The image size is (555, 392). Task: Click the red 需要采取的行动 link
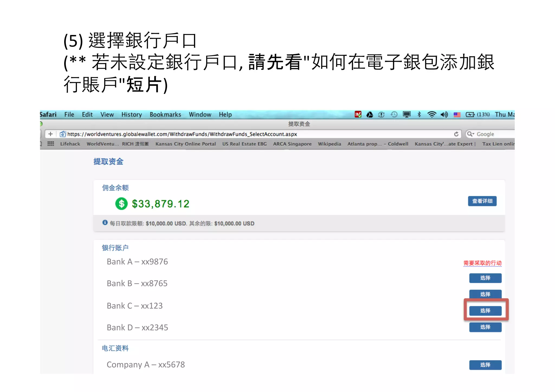click(482, 263)
